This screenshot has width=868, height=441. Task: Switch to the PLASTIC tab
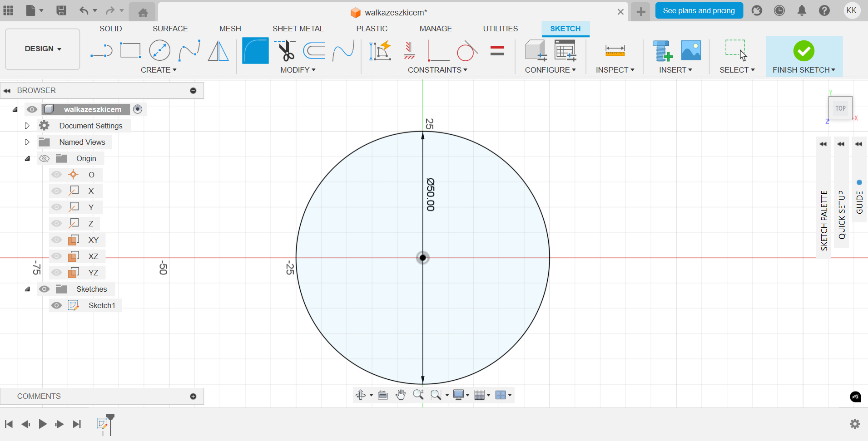(372, 29)
